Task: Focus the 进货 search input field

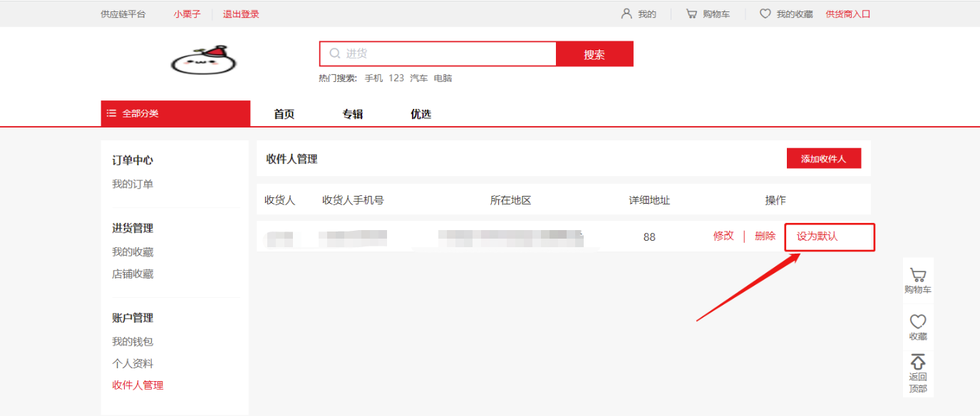Action: tap(445, 53)
